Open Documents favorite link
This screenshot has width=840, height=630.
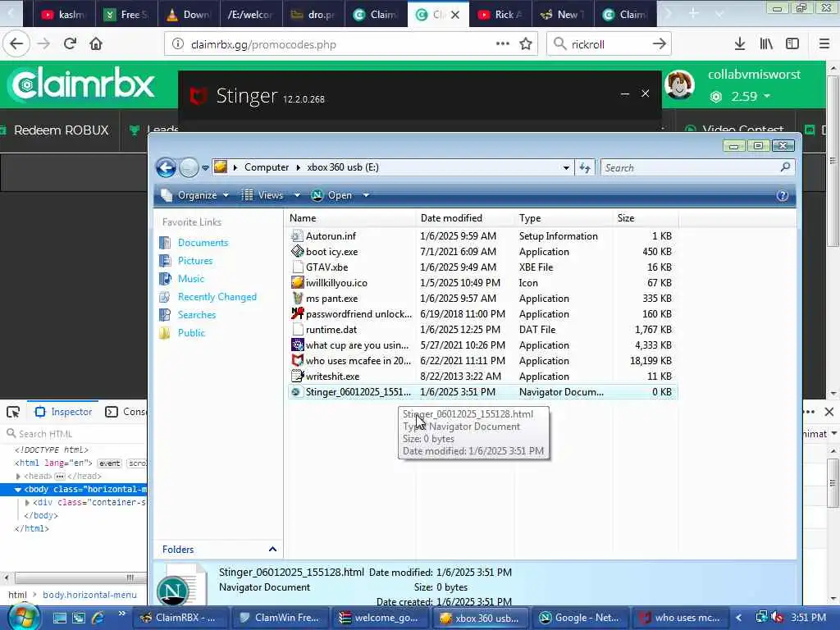point(203,243)
